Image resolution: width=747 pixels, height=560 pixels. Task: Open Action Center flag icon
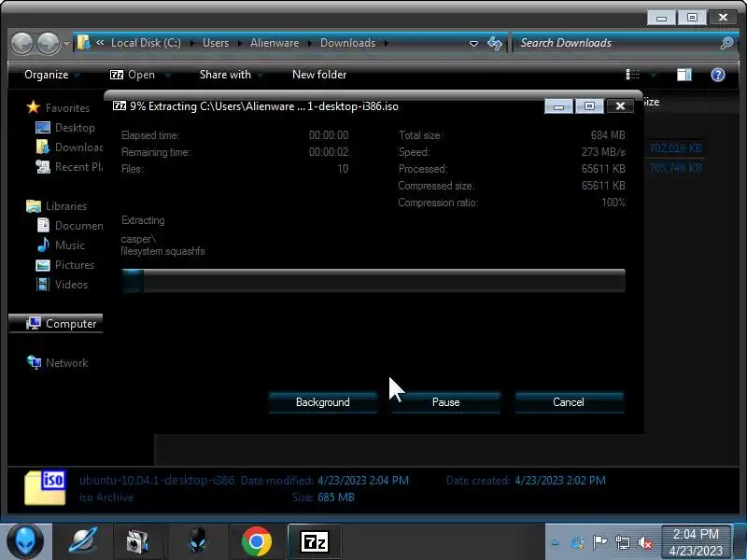pos(599,542)
